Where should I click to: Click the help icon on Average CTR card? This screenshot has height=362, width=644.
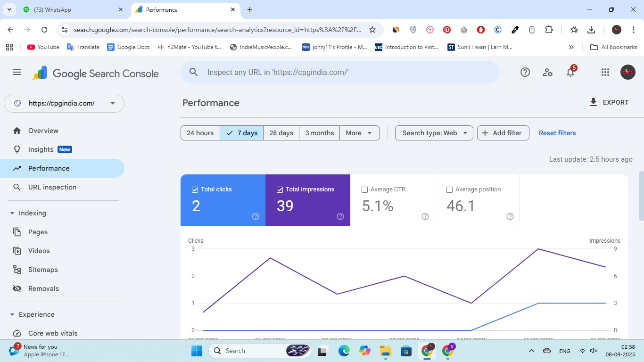click(x=425, y=216)
